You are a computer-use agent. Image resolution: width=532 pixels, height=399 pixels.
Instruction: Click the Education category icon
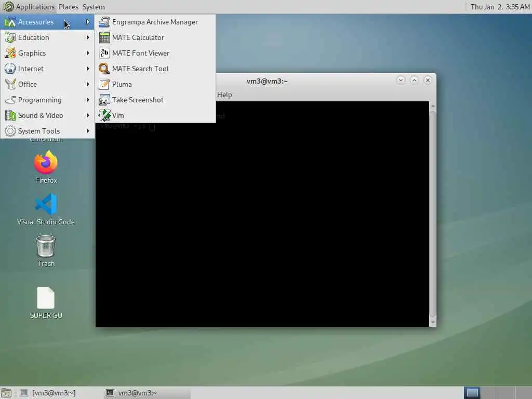(10, 37)
